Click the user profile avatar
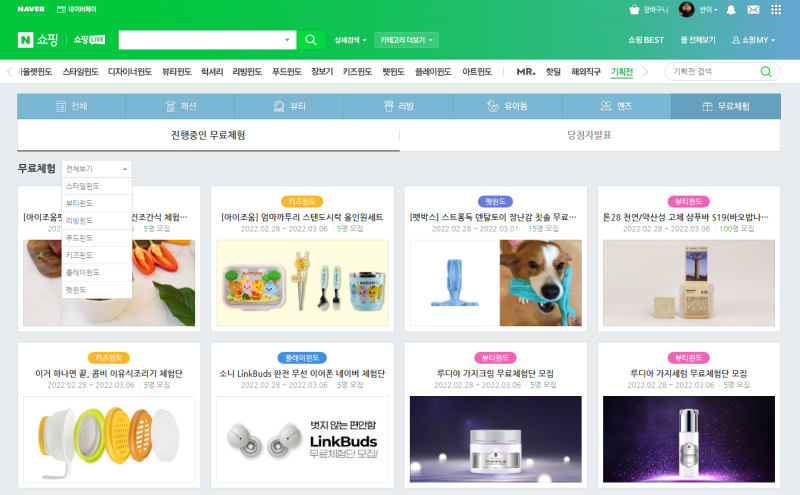The width and height of the screenshot is (800, 495). pos(686,9)
